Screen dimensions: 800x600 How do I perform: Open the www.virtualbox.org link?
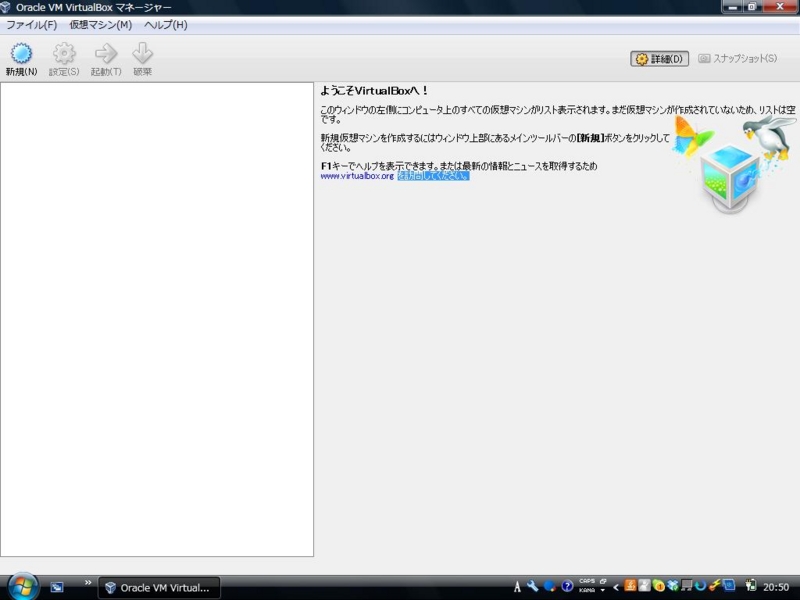click(357, 176)
